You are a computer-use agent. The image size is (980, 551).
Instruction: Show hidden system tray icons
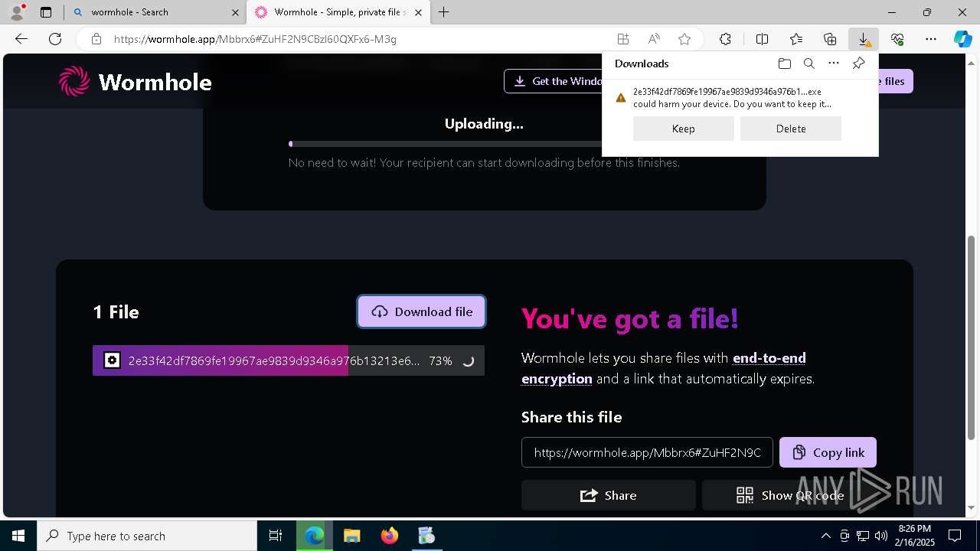pyautogui.click(x=825, y=536)
